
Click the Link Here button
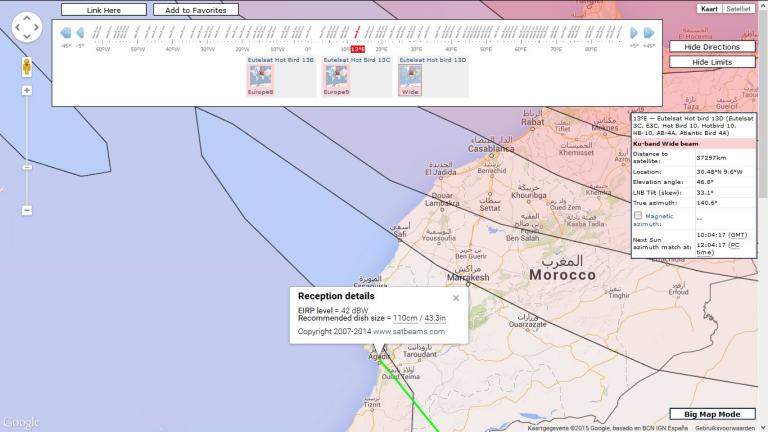(x=103, y=10)
